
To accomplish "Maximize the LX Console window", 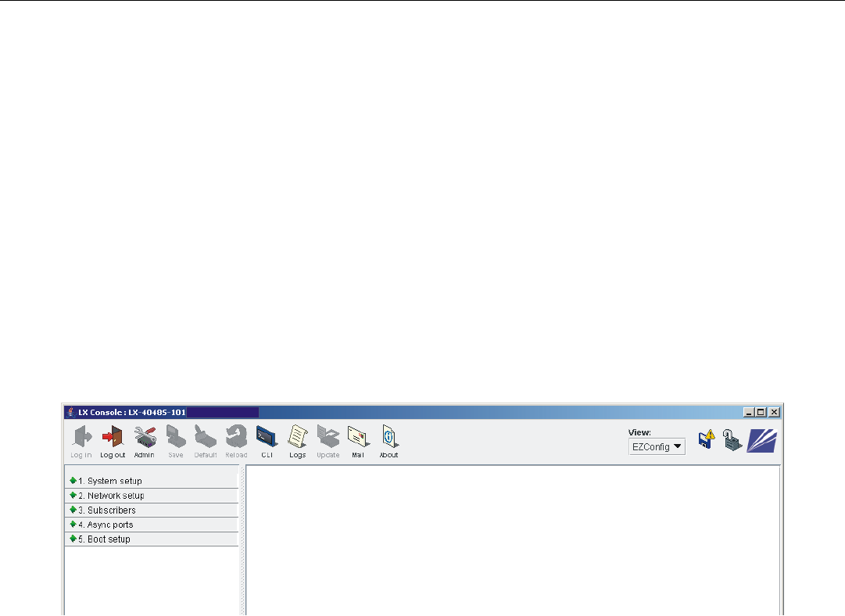I will (x=761, y=412).
